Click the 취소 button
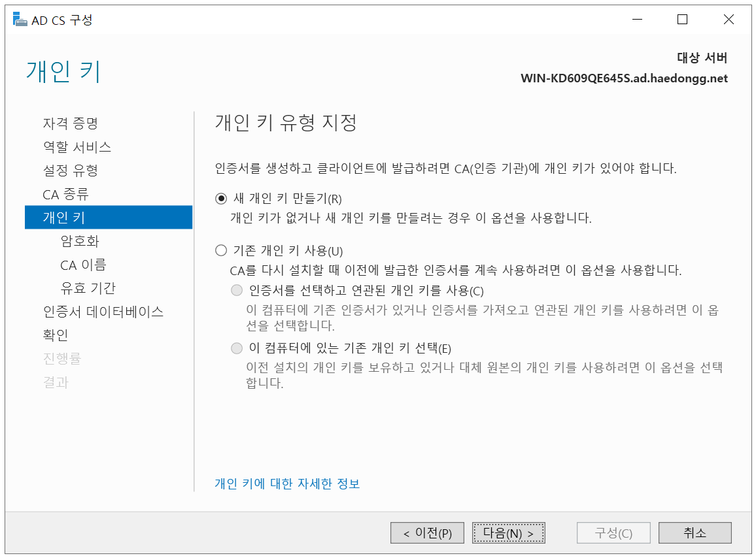 click(x=695, y=533)
